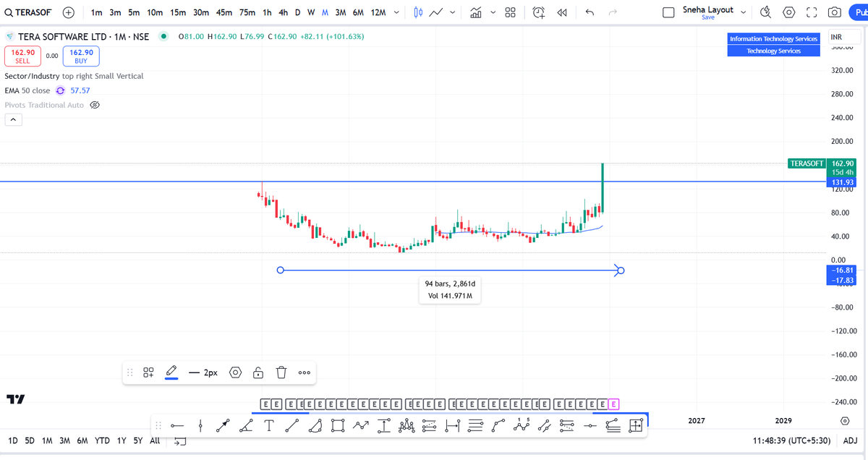Select the YTD date range
Image resolution: width=868 pixels, height=460 pixels.
[x=102, y=440]
